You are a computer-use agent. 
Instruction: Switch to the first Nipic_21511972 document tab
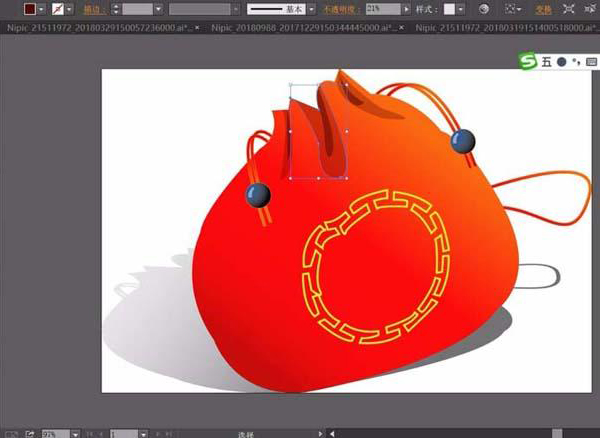point(95,28)
